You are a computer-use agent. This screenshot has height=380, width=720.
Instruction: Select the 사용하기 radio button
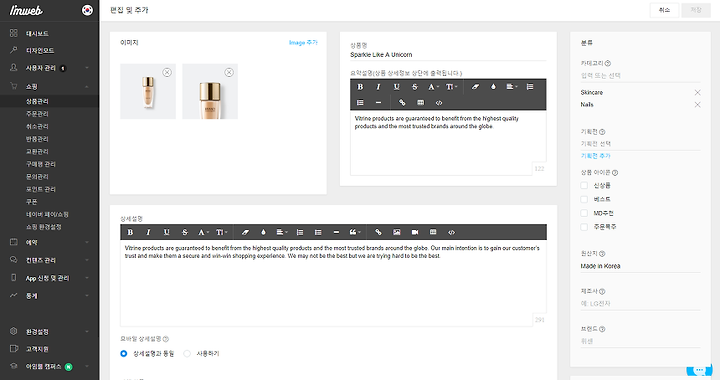point(187,353)
